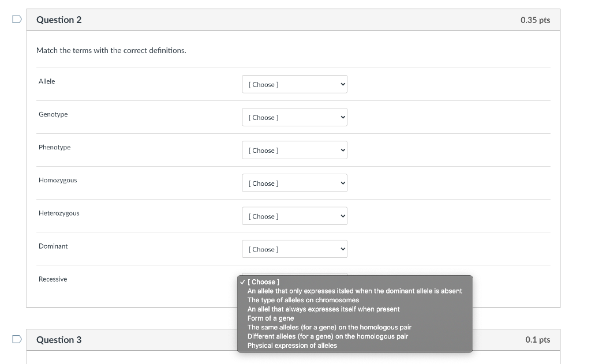Open the Genotype definition dropdown
Viewport: 591px width, 364px height.
[295, 117]
